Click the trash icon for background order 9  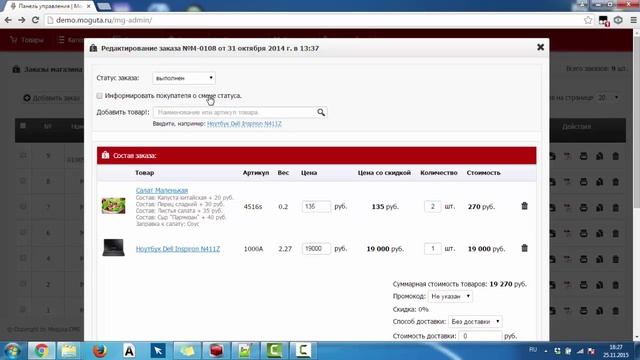tap(616, 156)
